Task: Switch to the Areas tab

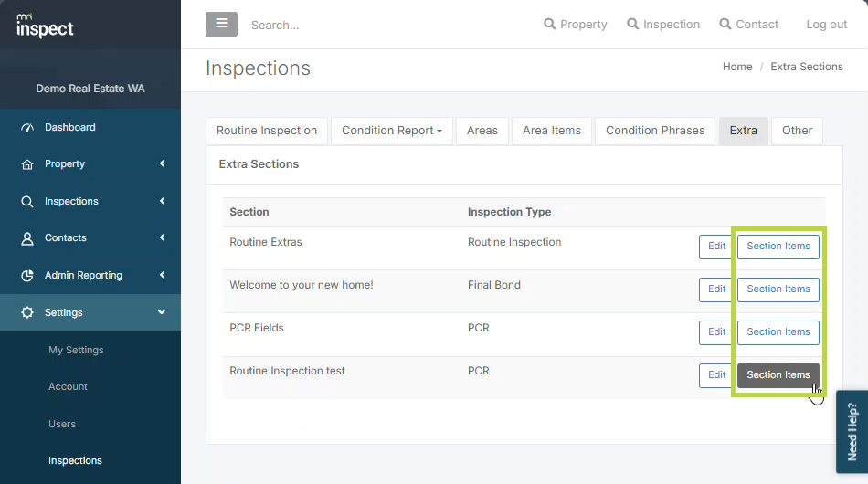Action: (482, 131)
